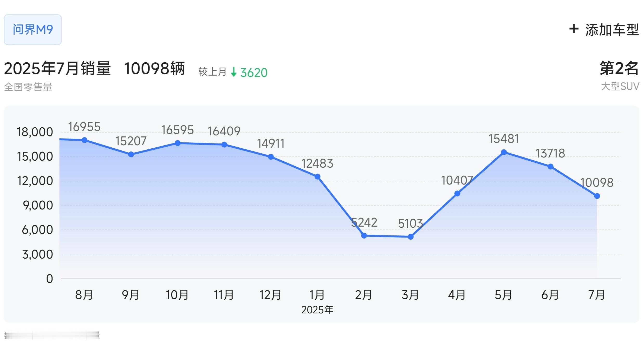Click the 12月 axis label

270,295
